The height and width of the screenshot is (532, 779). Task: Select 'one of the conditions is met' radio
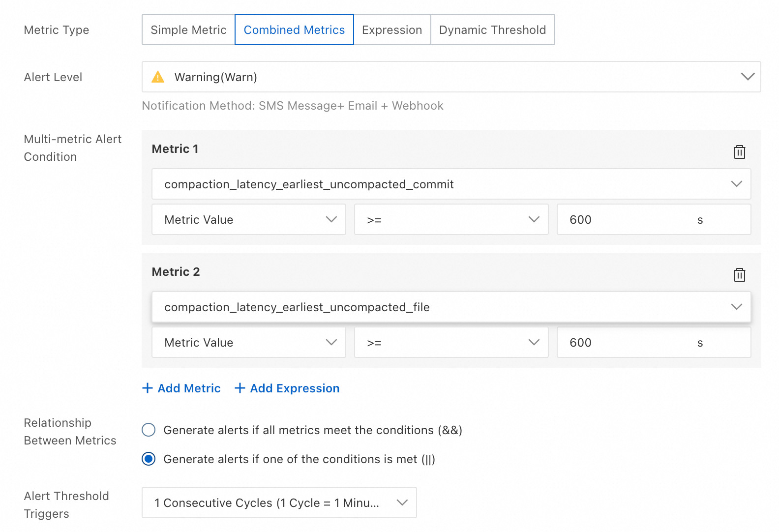[x=149, y=459]
